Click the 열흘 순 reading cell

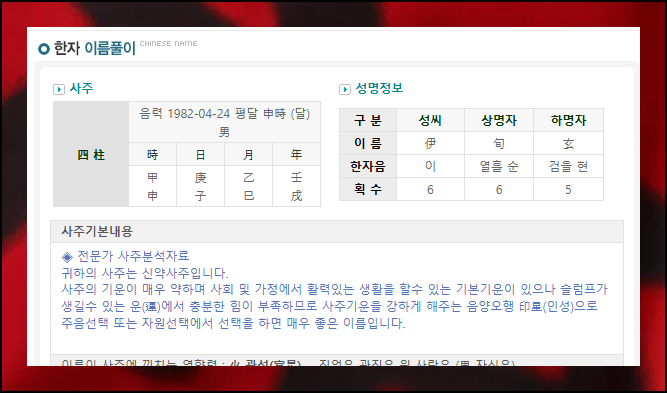pyautogui.click(x=499, y=166)
